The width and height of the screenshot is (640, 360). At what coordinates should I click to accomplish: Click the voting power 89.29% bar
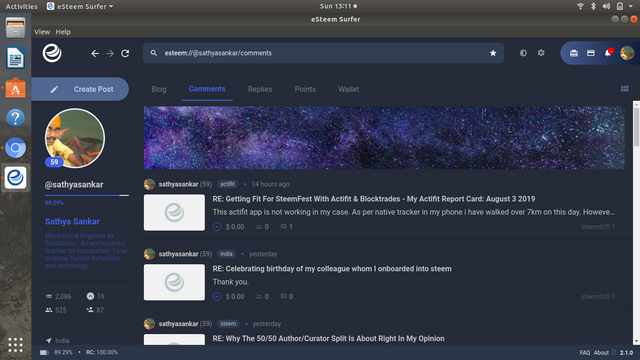click(x=87, y=196)
